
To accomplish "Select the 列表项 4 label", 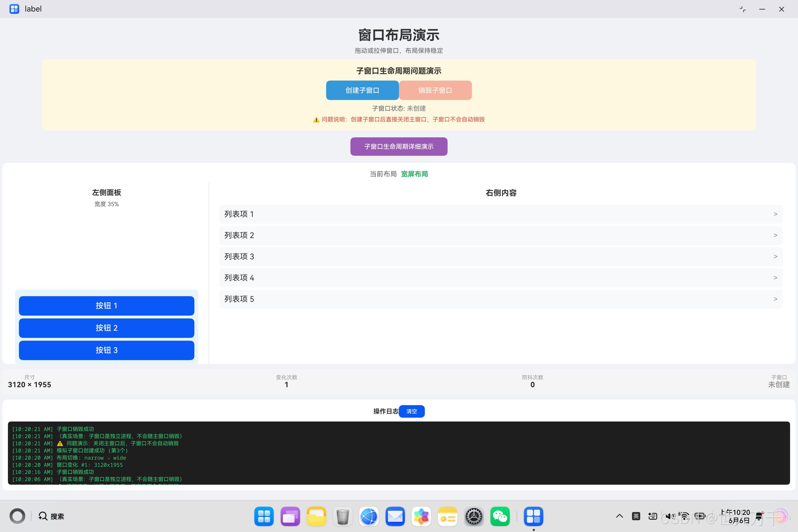I will [239, 278].
